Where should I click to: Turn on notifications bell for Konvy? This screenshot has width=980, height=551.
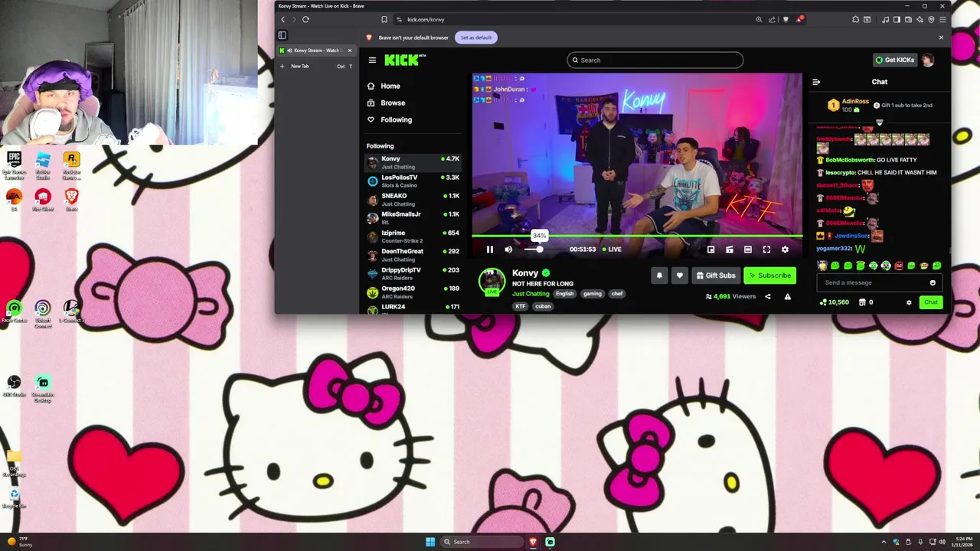[x=659, y=275]
